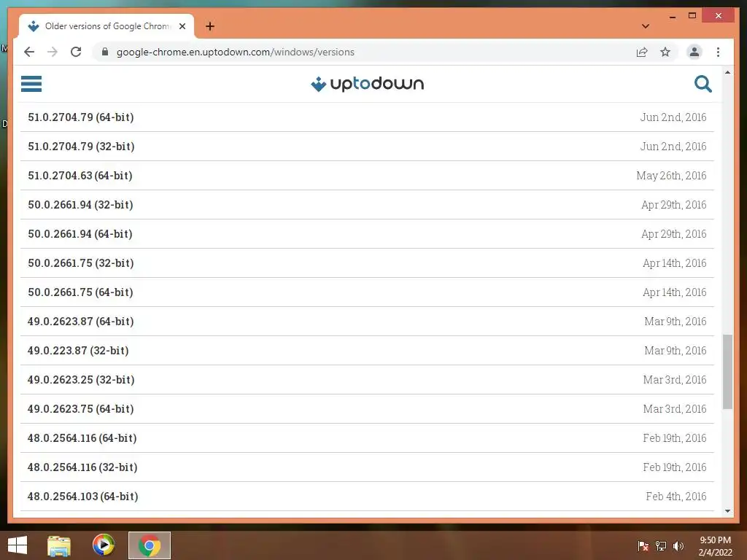Open the volume speaker tray icon
The width and height of the screenshot is (747, 560).
click(x=678, y=545)
